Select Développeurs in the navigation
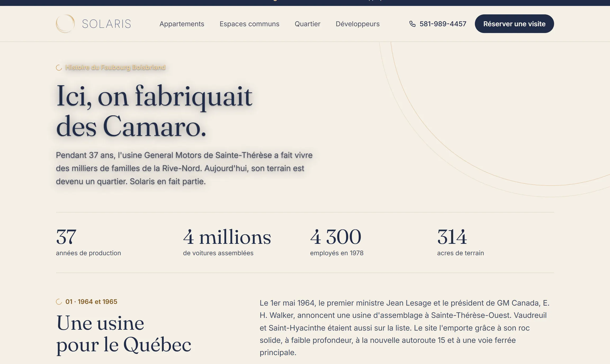This screenshot has width=610, height=364. click(357, 24)
